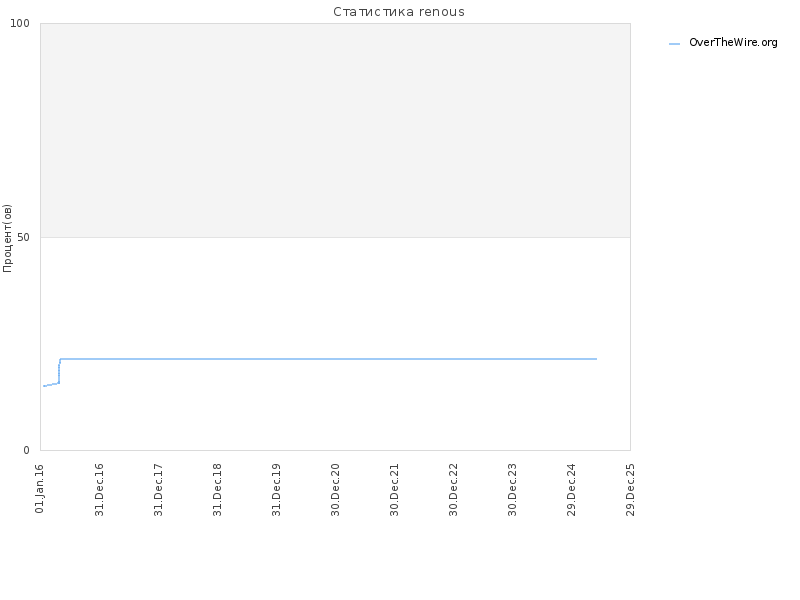Click the 100 y-axis value
Image resolution: width=800 pixels, height=600 pixels.
tap(20, 23)
